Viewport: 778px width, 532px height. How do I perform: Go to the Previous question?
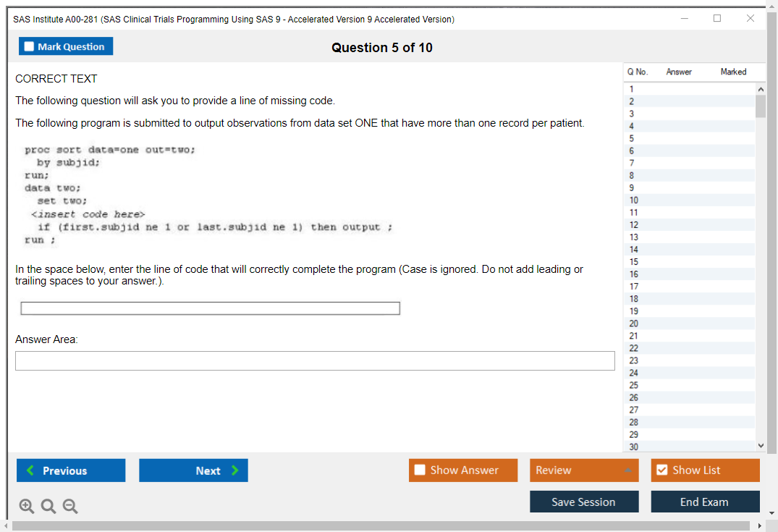[x=71, y=470]
